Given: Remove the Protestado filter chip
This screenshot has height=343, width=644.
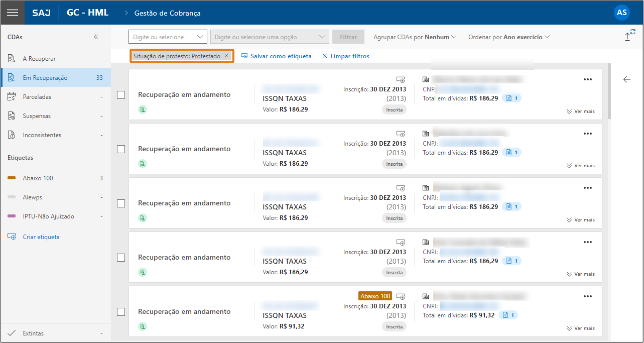Looking at the screenshot, I should pyautogui.click(x=226, y=56).
